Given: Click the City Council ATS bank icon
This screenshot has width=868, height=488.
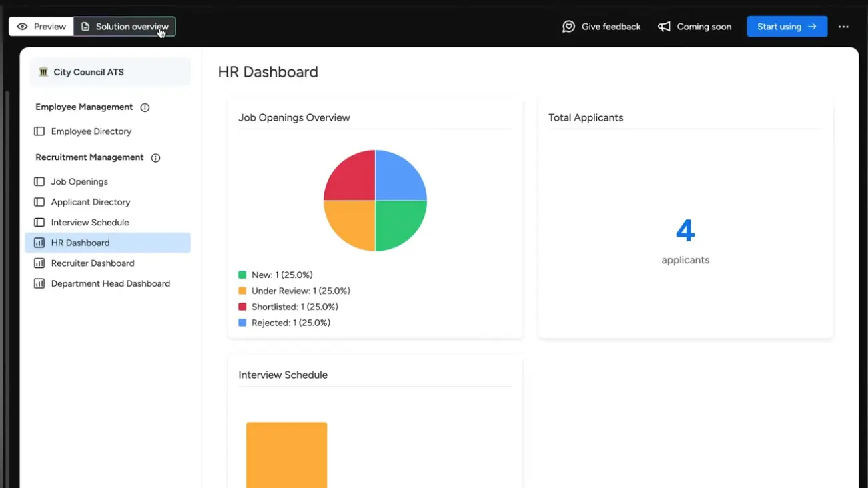Looking at the screenshot, I should point(42,71).
